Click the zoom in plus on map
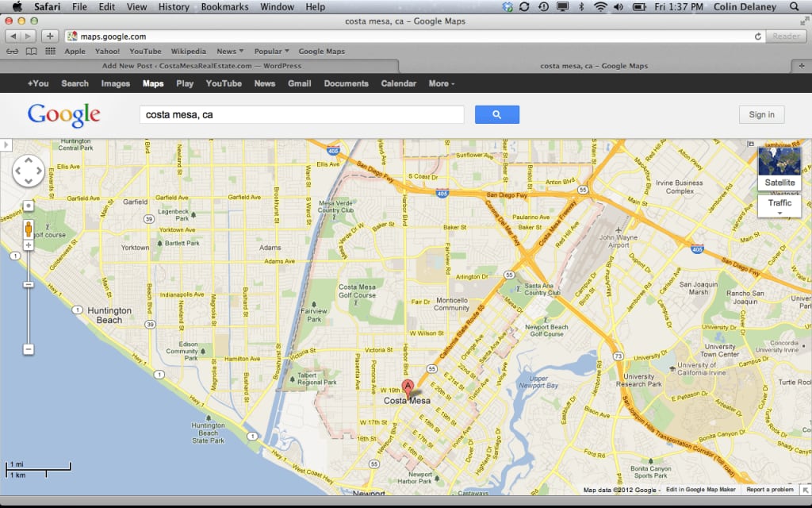This screenshot has height=508, width=812. pyautogui.click(x=29, y=245)
